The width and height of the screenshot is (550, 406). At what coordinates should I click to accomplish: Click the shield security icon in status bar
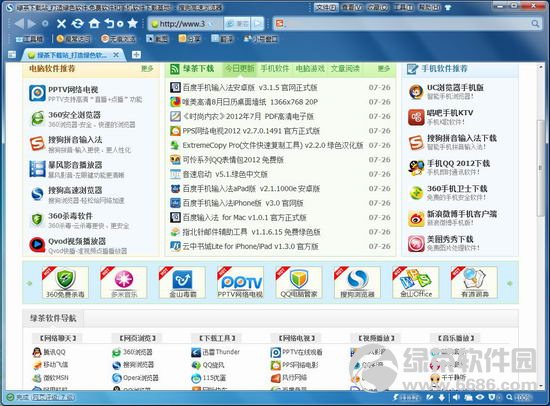[492, 397]
